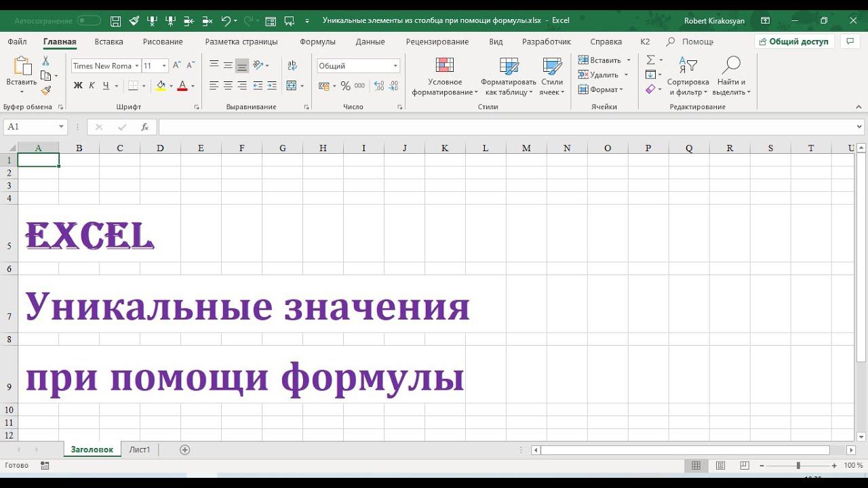This screenshot has height=488, width=868.
Task: Decrease the cell indent
Action: click(258, 86)
